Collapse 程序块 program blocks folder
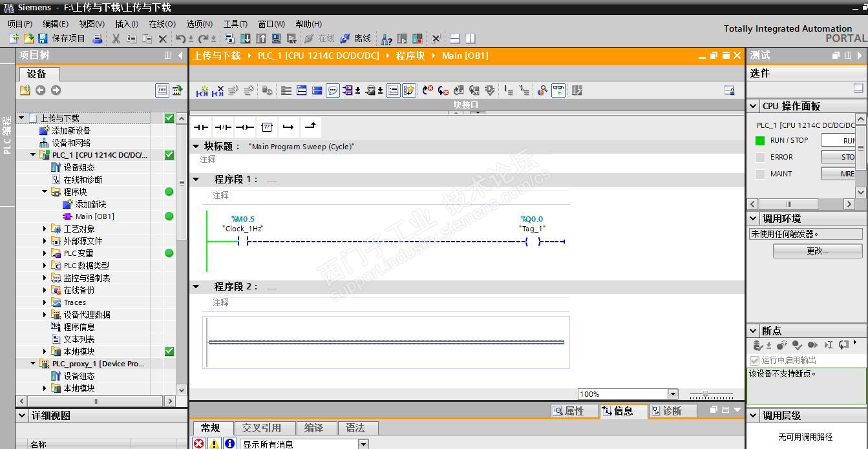The image size is (868, 449). [x=45, y=192]
